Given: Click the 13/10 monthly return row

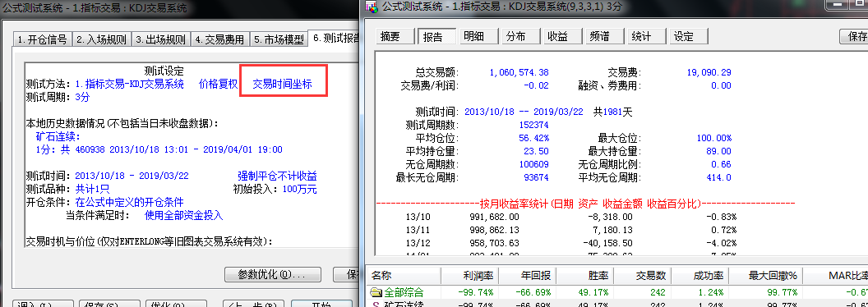Looking at the screenshot, I should tap(572, 217).
